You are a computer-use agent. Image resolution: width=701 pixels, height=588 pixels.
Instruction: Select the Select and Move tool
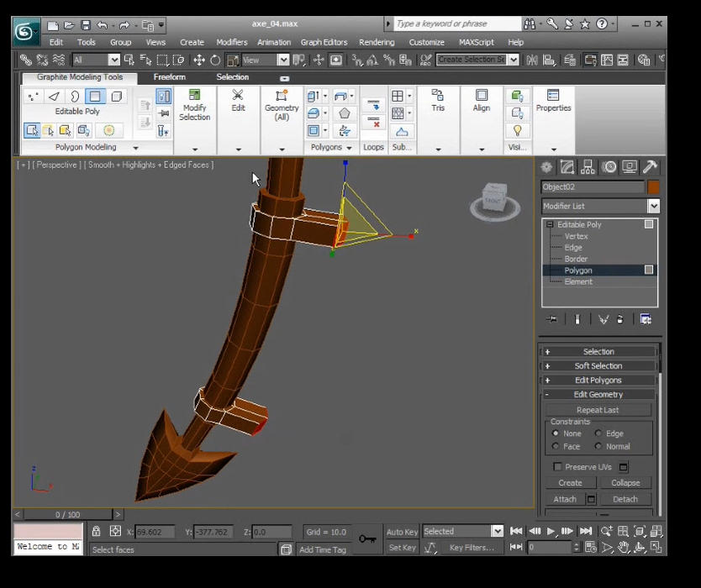(x=199, y=59)
